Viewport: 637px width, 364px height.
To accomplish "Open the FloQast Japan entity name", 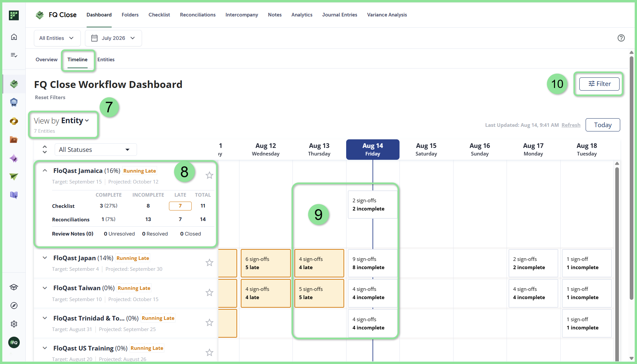I will 74,258.
